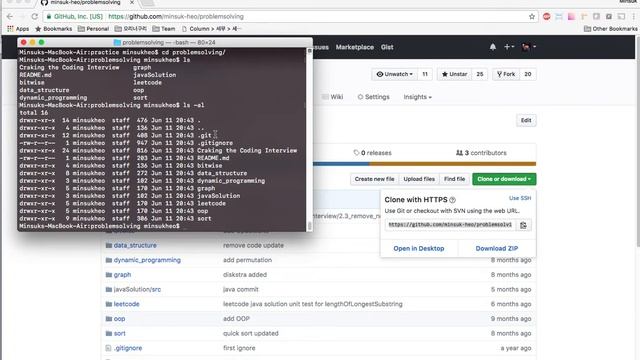Click the site lock security icon
This screenshot has height=360, width=640.
tap(49, 16)
